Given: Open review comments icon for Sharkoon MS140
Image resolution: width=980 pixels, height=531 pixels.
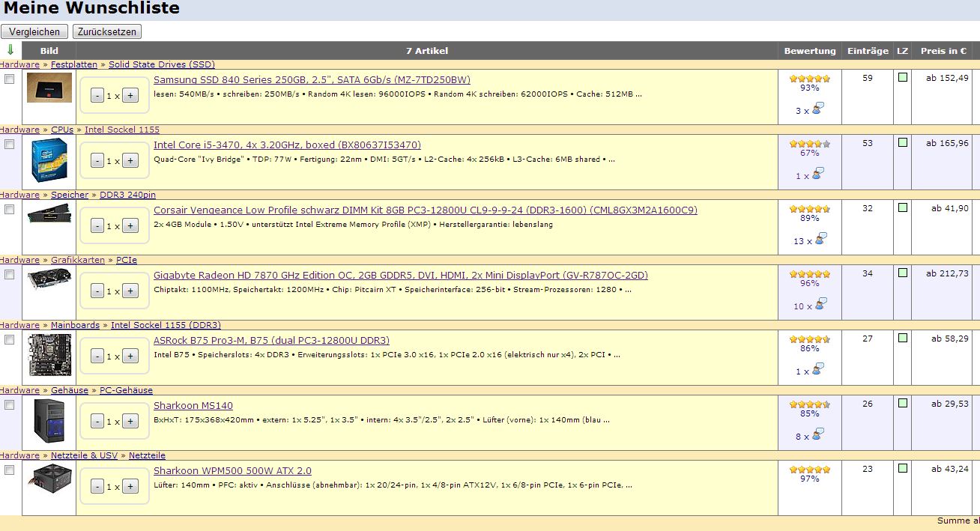Looking at the screenshot, I should 818,434.
